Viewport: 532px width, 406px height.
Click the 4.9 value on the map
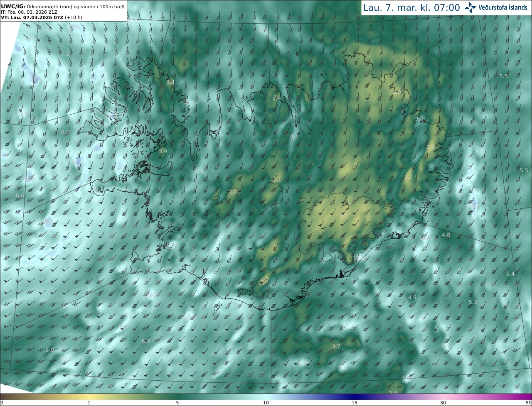pos(412,298)
